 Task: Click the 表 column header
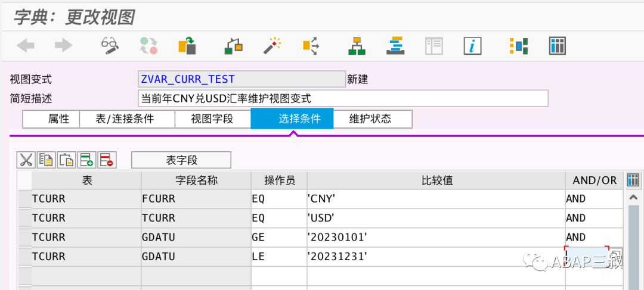(x=86, y=180)
